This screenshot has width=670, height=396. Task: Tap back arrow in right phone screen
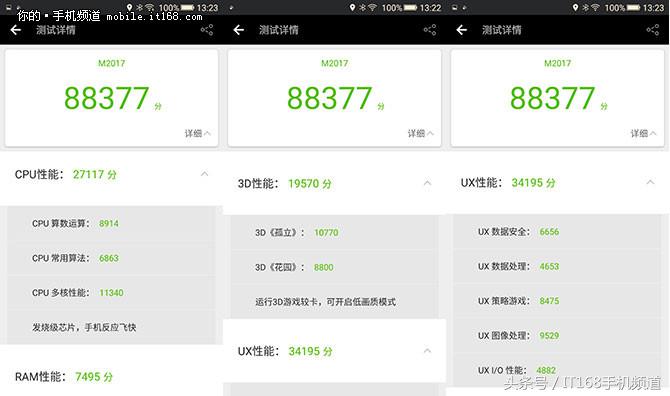pos(461,30)
